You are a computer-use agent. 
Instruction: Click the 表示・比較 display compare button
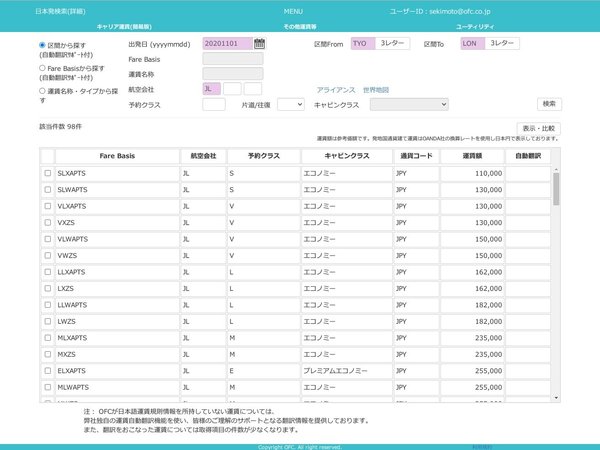(x=538, y=129)
